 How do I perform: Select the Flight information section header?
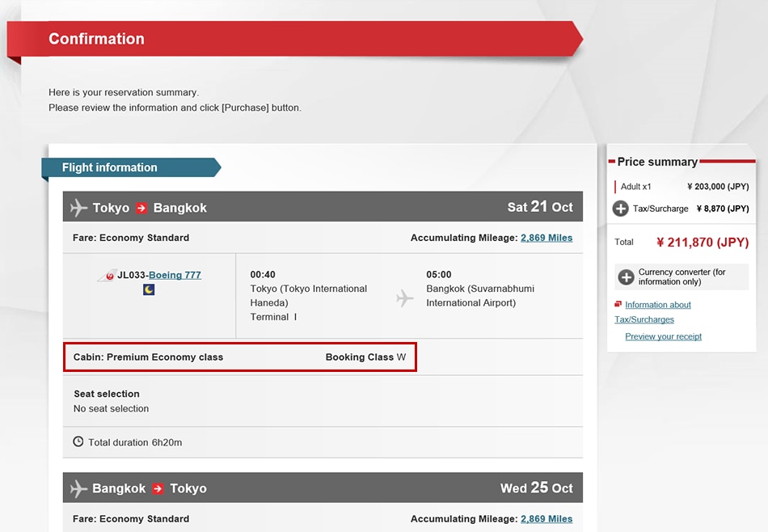coord(110,167)
